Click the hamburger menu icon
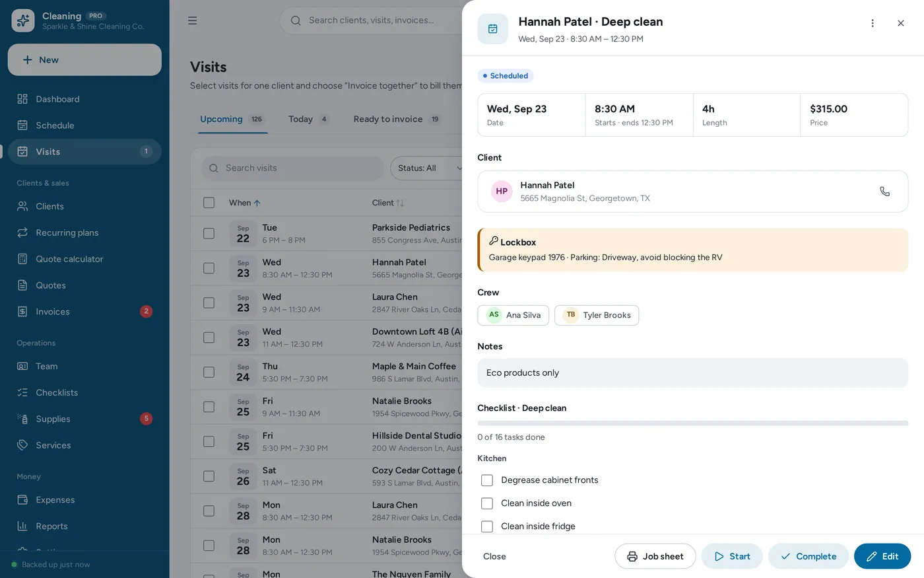Screen dimensions: 924x578 click(x=193, y=20)
